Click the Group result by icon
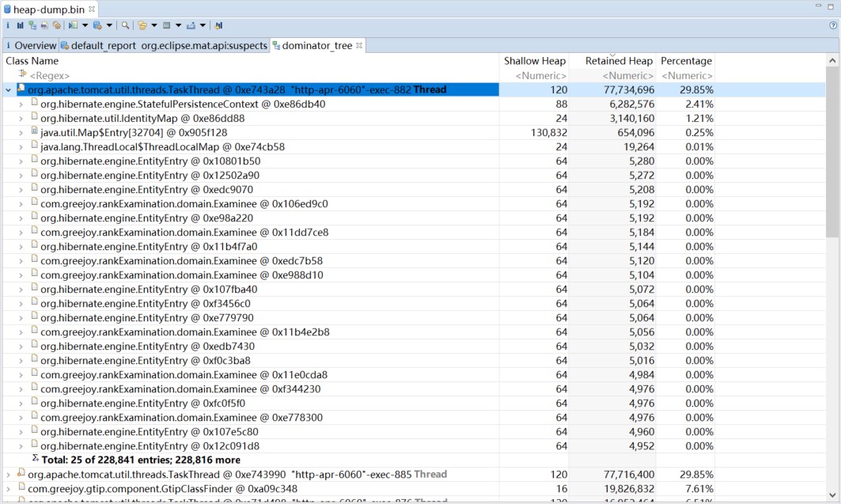841x504 pixels. pyautogui.click(x=142, y=25)
